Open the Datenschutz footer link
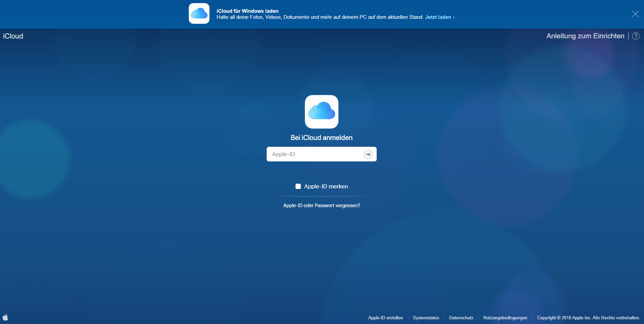The height and width of the screenshot is (324, 644). click(461, 318)
